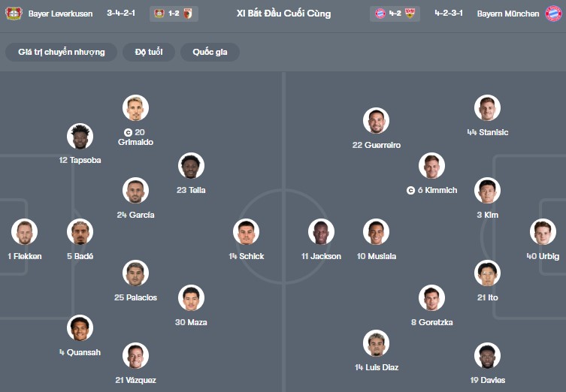The height and width of the screenshot is (392, 566).
Task: Click the Bayer Leverkusen club crest
Action: point(14,14)
